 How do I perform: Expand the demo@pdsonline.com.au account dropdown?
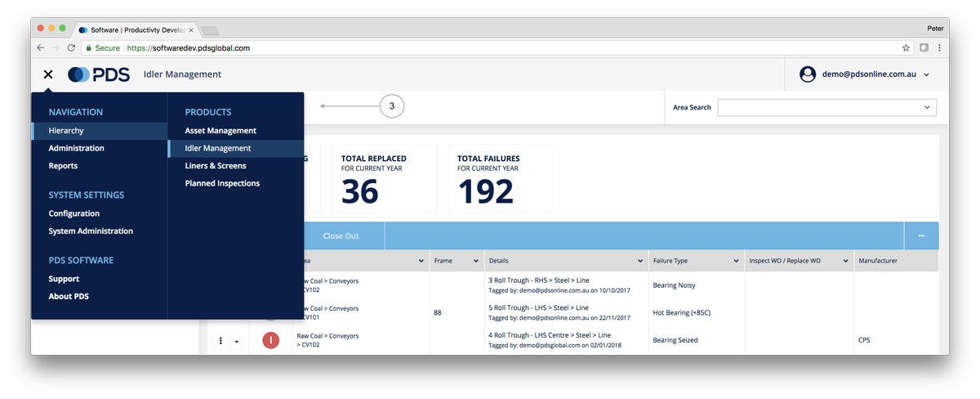tap(926, 74)
